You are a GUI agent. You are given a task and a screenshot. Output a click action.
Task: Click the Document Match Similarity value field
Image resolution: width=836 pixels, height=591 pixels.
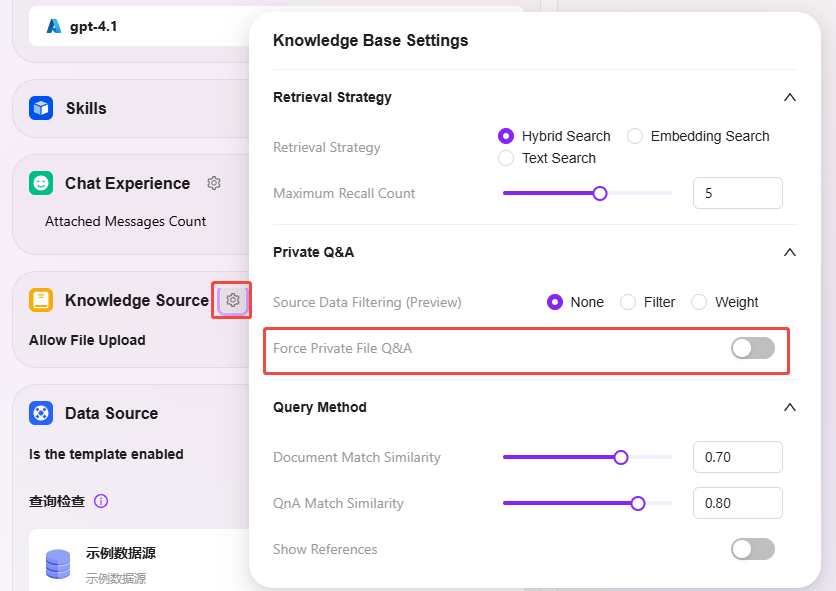[737, 457]
